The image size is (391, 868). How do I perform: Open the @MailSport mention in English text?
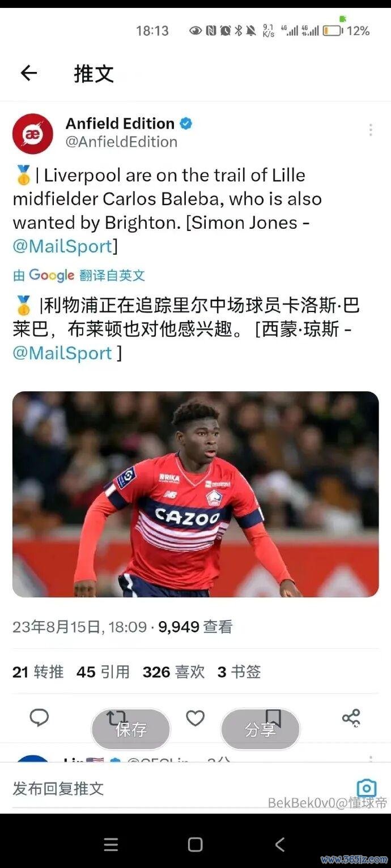pyautogui.click(x=62, y=246)
